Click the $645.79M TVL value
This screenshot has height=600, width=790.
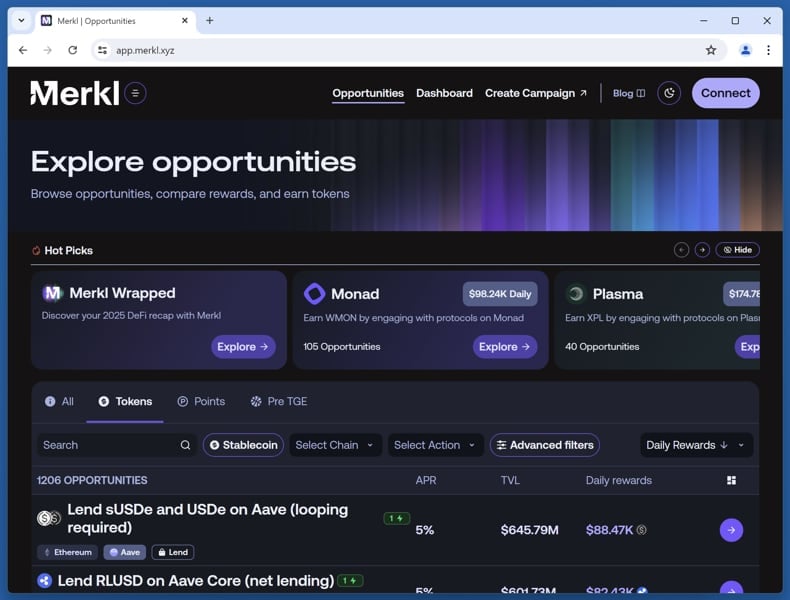pyautogui.click(x=530, y=530)
